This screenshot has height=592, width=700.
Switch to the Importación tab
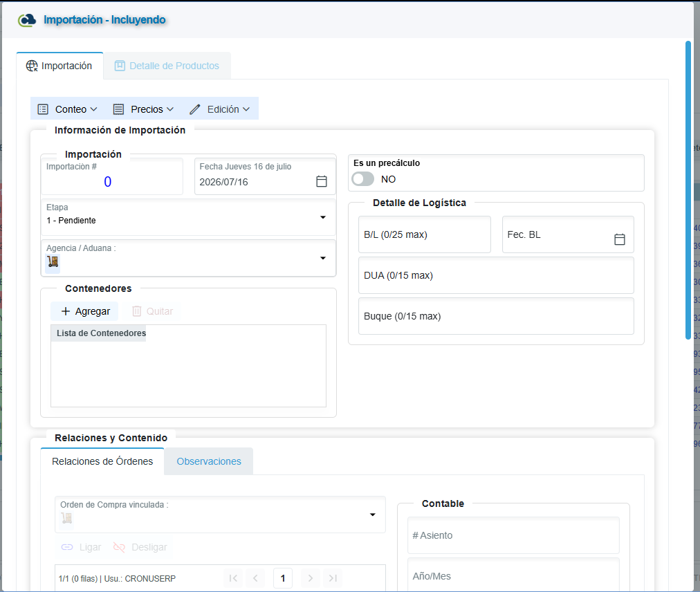coord(59,66)
